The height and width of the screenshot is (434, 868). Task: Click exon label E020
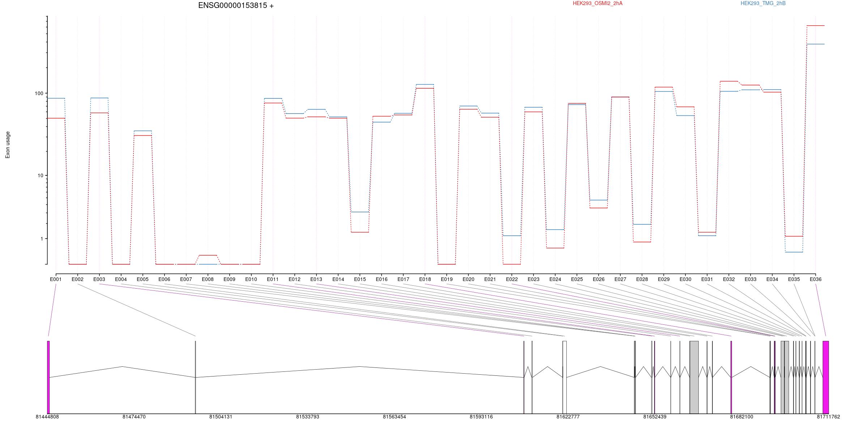(468, 279)
